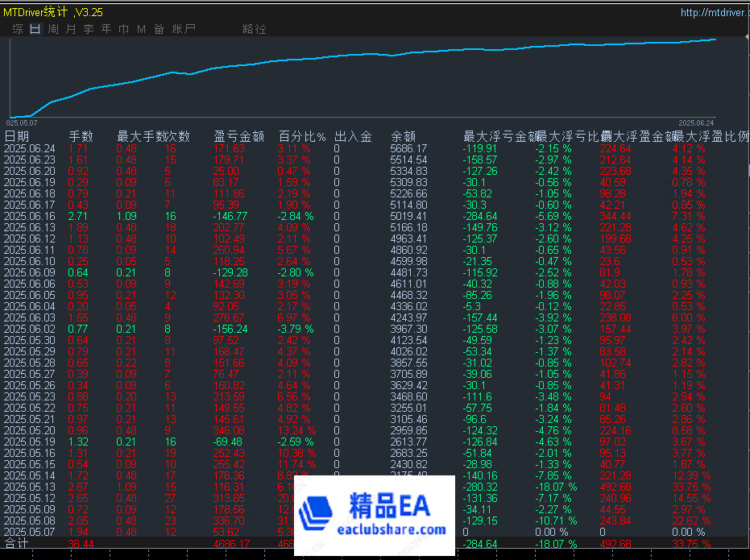The image size is (750, 560).
Task: Click the 精品EA logo icon
Action: pos(315,512)
